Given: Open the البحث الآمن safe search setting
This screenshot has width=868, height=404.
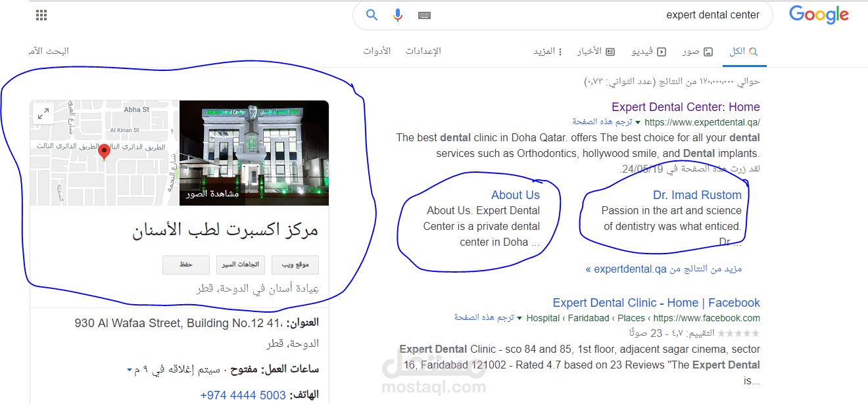Looking at the screenshot, I should coord(49,51).
